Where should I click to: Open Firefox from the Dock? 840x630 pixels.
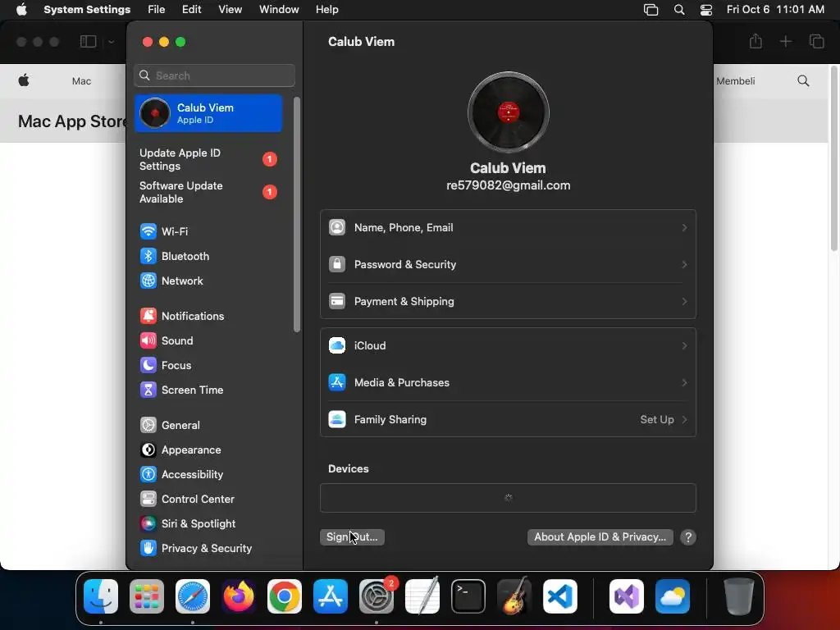pyautogui.click(x=239, y=596)
